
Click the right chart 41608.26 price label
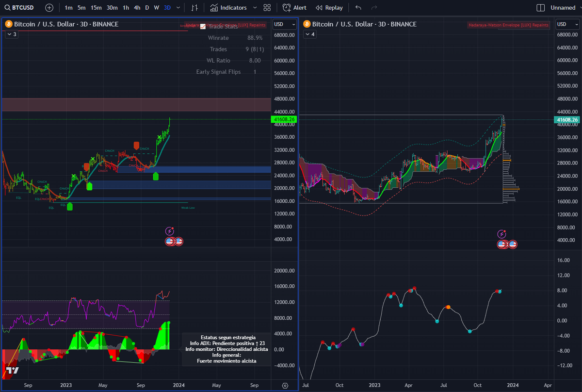coord(567,119)
